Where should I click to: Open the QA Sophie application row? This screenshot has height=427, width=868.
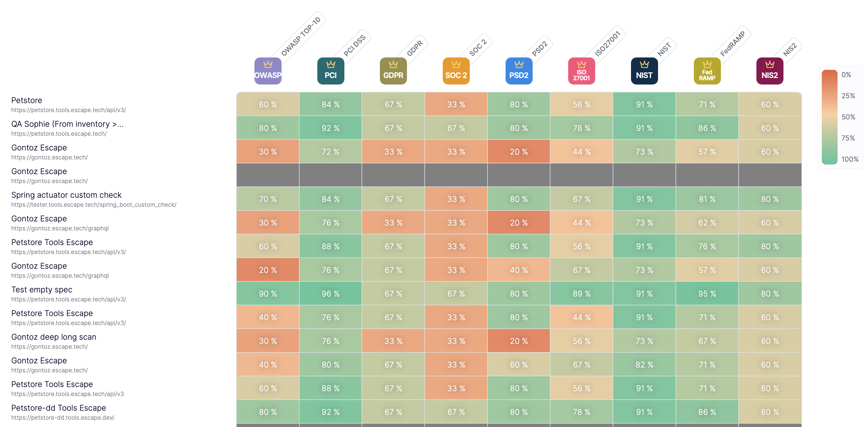67,124
